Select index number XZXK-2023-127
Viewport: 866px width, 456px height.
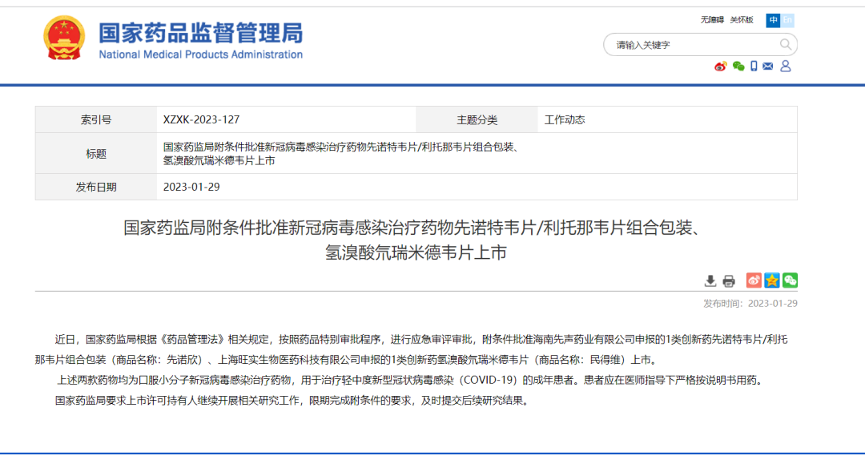[201, 120]
